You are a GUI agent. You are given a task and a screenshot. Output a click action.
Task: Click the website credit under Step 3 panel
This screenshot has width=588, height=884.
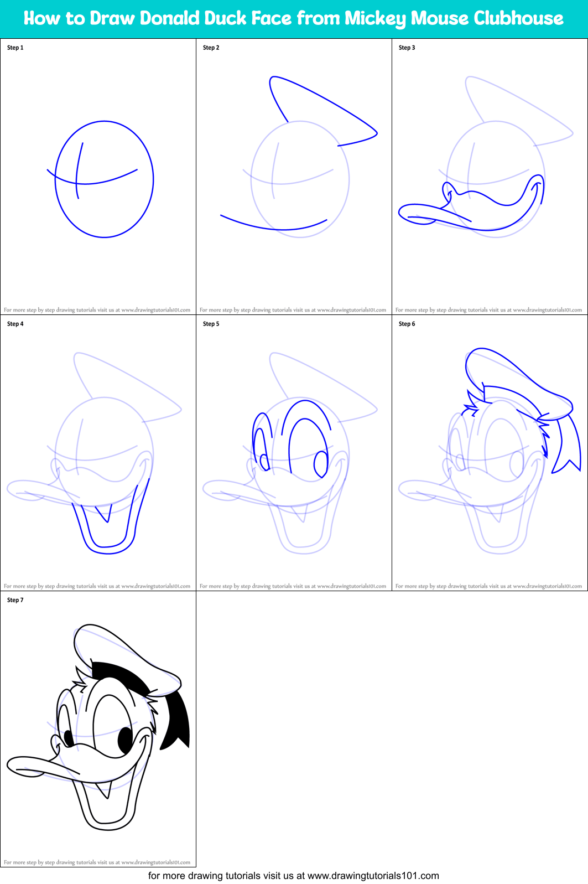[x=488, y=310]
